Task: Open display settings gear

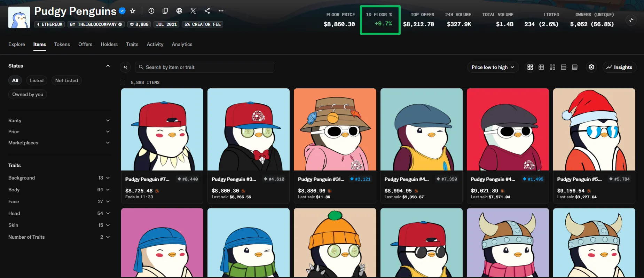Action: tap(591, 67)
